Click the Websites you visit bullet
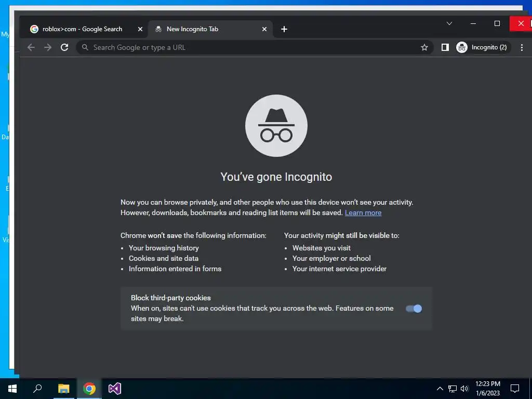532x399 pixels. coord(321,248)
